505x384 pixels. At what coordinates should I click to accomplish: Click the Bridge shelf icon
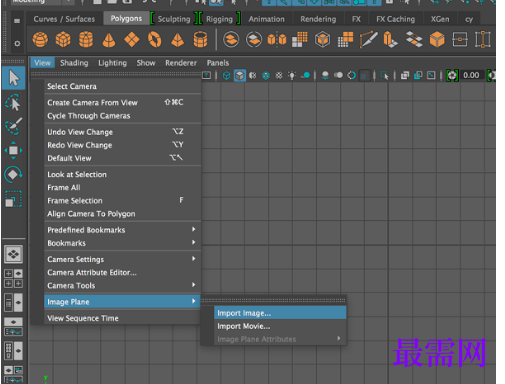(414, 40)
